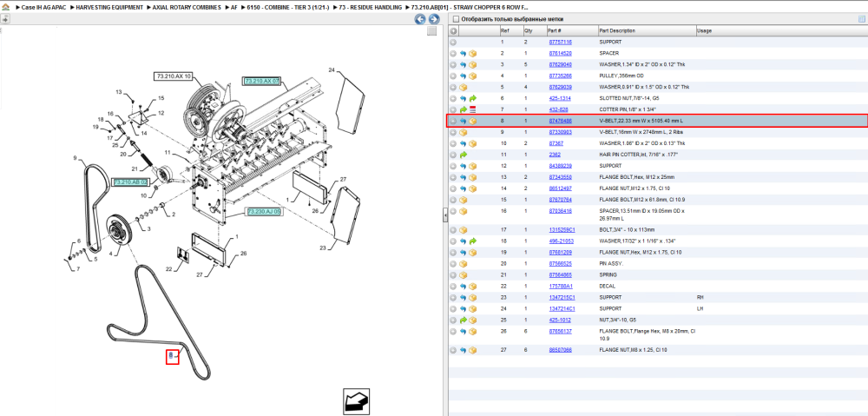Click the box icon for DECAL row
Screen dimensions: 868x416
pyautogui.click(x=473, y=286)
